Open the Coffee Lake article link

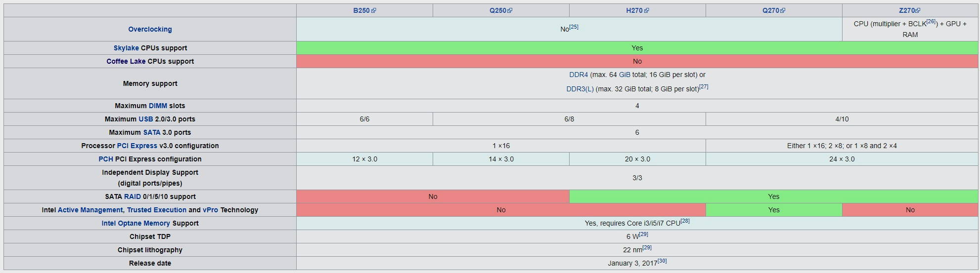tap(126, 61)
